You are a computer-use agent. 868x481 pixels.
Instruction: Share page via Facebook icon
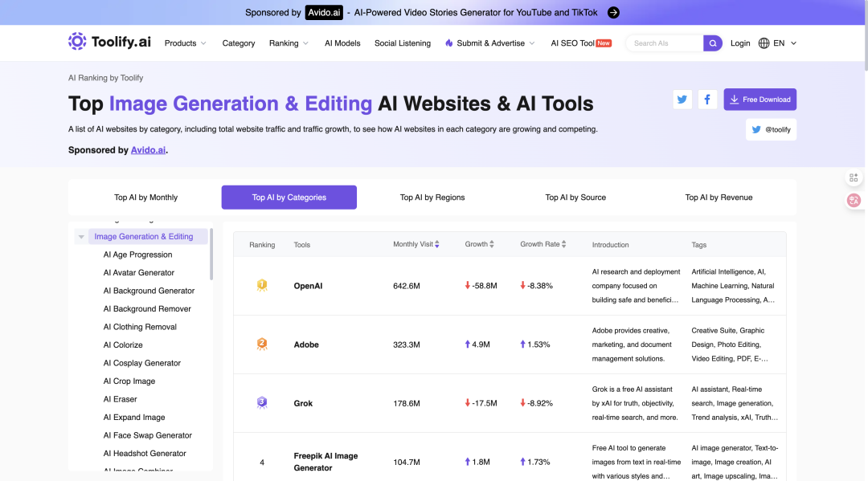(x=707, y=100)
